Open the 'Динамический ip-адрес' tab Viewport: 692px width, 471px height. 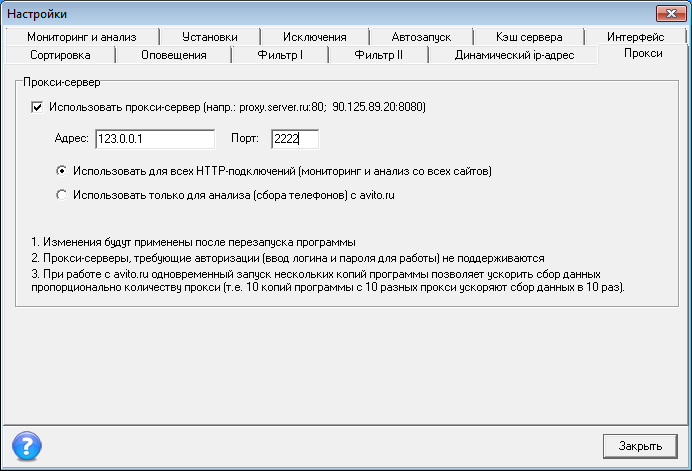coord(514,55)
